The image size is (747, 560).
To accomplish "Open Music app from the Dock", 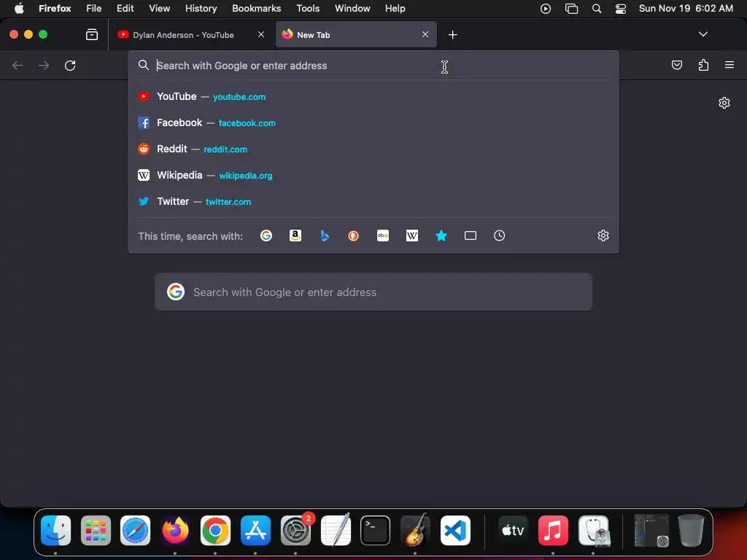I will pyautogui.click(x=553, y=531).
